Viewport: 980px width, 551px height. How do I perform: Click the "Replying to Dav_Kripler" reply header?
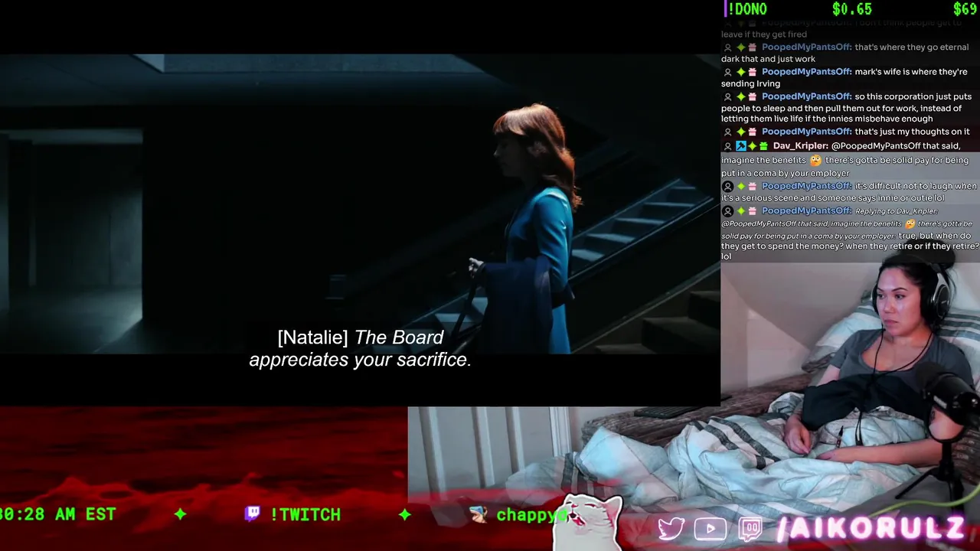click(897, 211)
